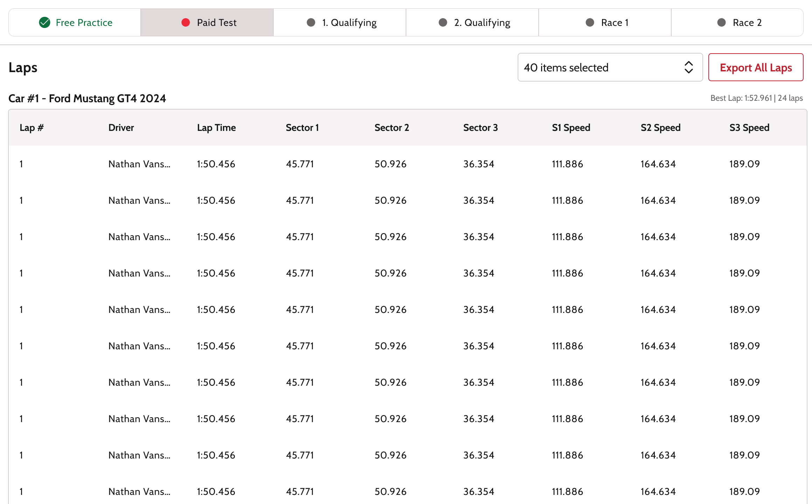Click the Car #1 - Ford Mustang GT4 2024 heading
812x504 pixels.
pos(87,98)
